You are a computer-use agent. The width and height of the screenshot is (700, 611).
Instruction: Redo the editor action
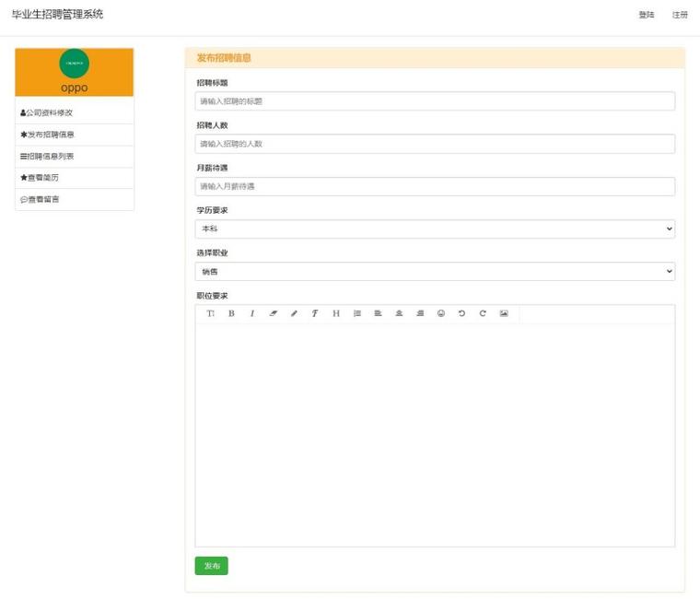483,313
